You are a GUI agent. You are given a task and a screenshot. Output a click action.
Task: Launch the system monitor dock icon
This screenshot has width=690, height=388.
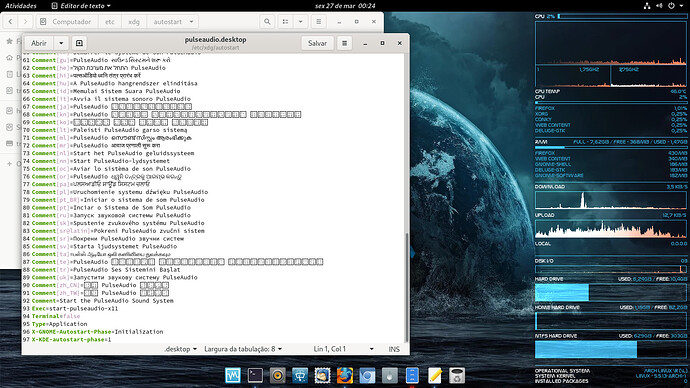click(233, 375)
